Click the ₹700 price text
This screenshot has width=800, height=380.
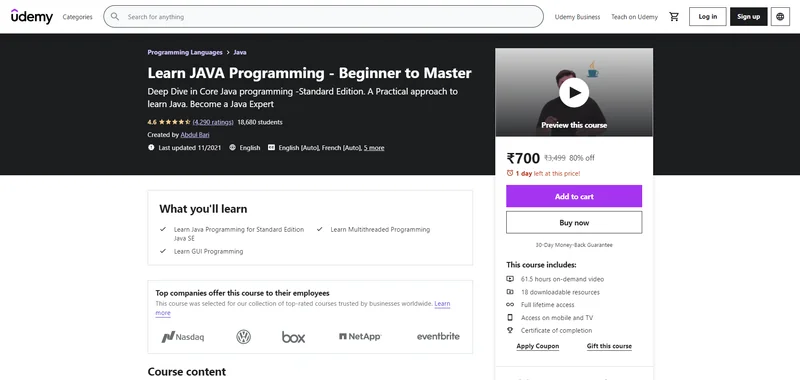pyautogui.click(x=523, y=158)
